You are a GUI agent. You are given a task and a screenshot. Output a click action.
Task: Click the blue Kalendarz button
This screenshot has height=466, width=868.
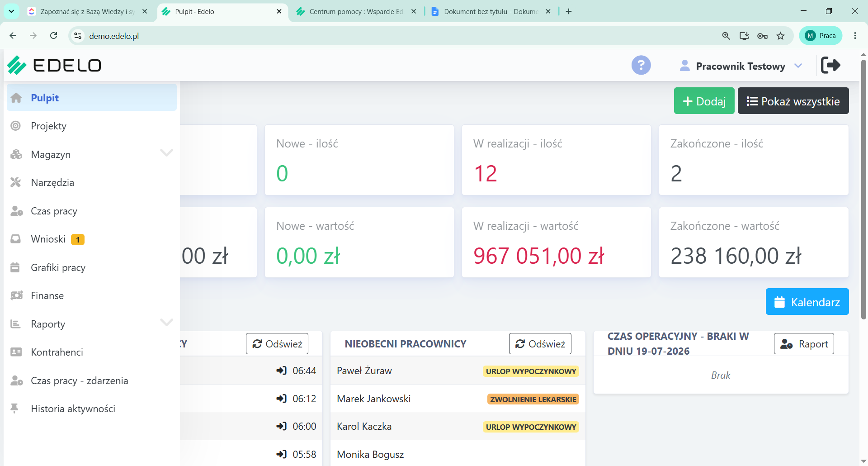(807, 302)
